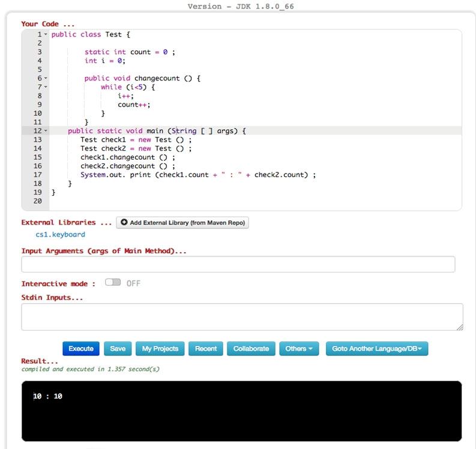
Task: Save the code with Save button
Action: [118, 349]
